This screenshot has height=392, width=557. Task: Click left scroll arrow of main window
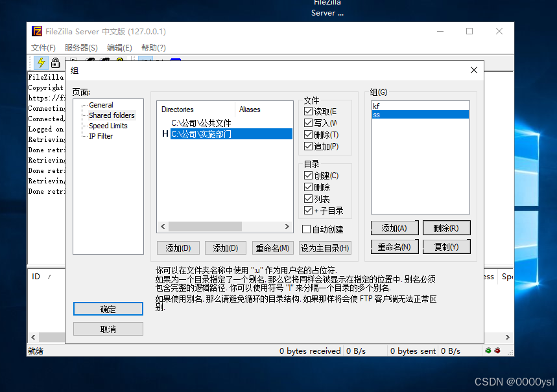click(x=33, y=337)
